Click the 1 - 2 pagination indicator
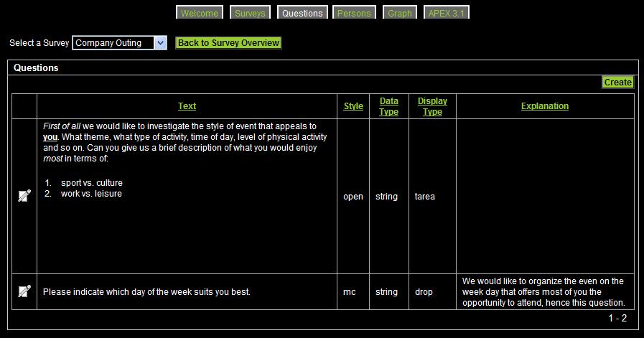 click(x=617, y=318)
